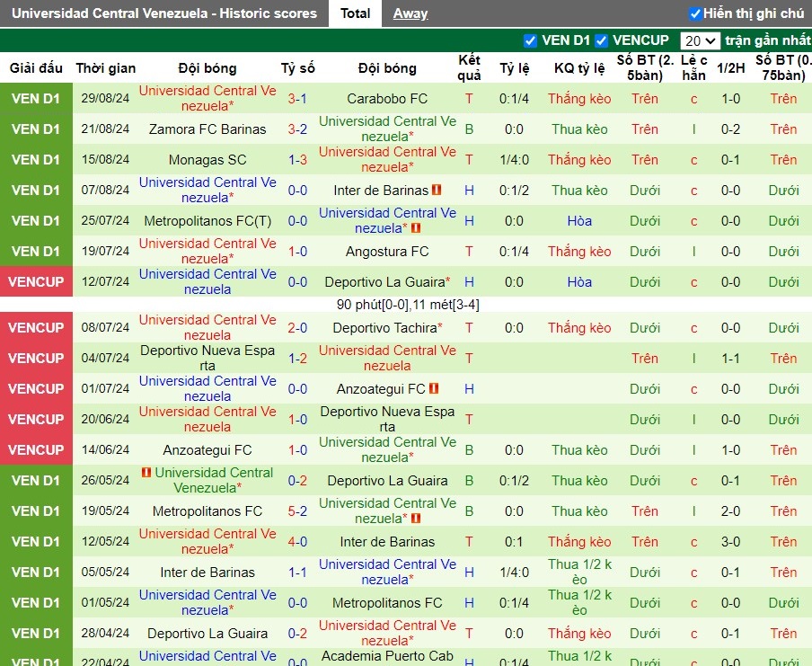The height and width of the screenshot is (666, 812).
Task: Click the Giải đấu column header
Action: click(x=36, y=68)
